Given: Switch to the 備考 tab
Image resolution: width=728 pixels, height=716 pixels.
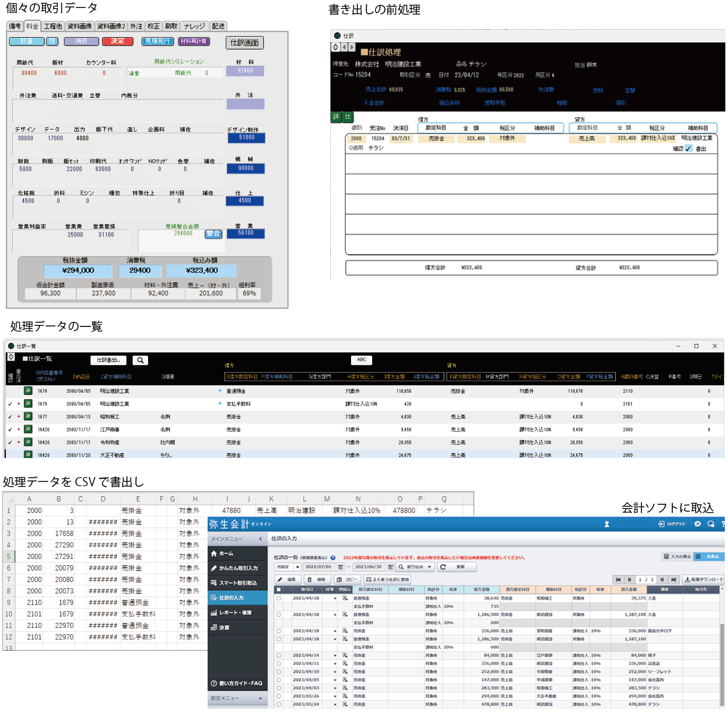Looking at the screenshot, I should click(15, 26).
